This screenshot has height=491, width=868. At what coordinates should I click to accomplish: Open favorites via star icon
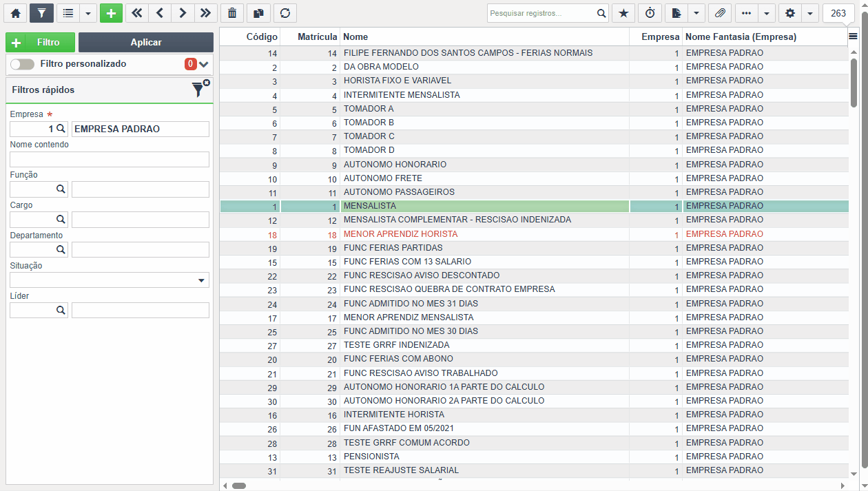623,13
